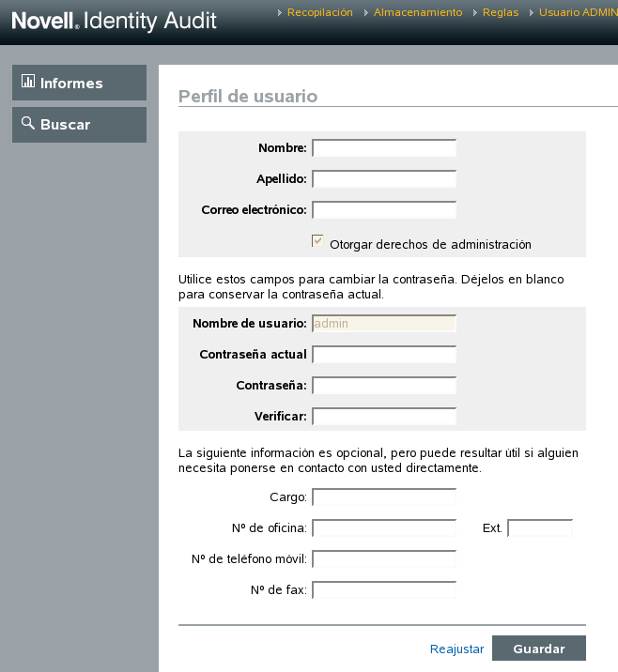Open the Usuario ADMIN menu

[x=577, y=12]
